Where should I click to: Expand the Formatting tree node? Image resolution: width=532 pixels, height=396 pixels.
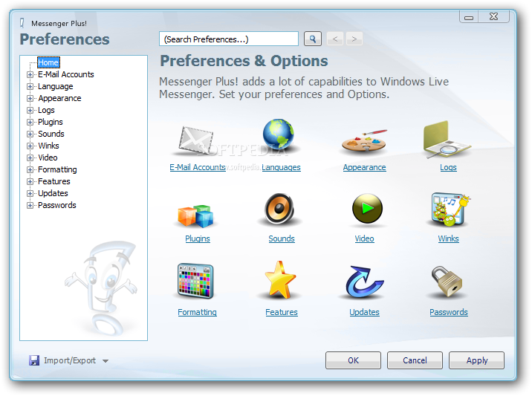pyautogui.click(x=30, y=169)
